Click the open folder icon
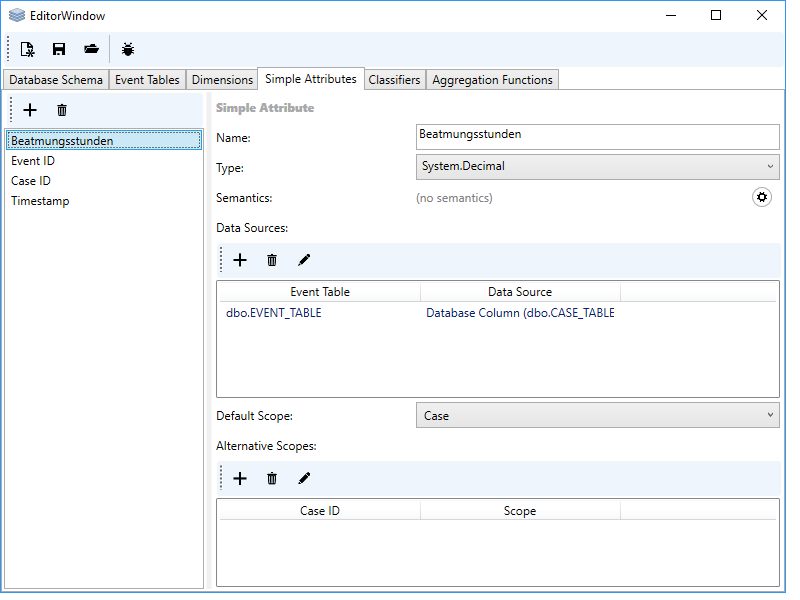 click(x=91, y=49)
